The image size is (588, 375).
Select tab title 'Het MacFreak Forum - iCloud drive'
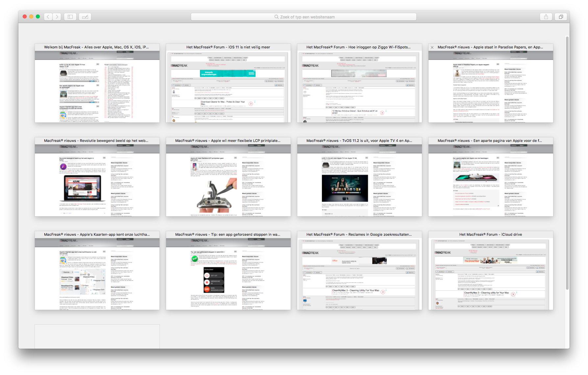(491, 234)
